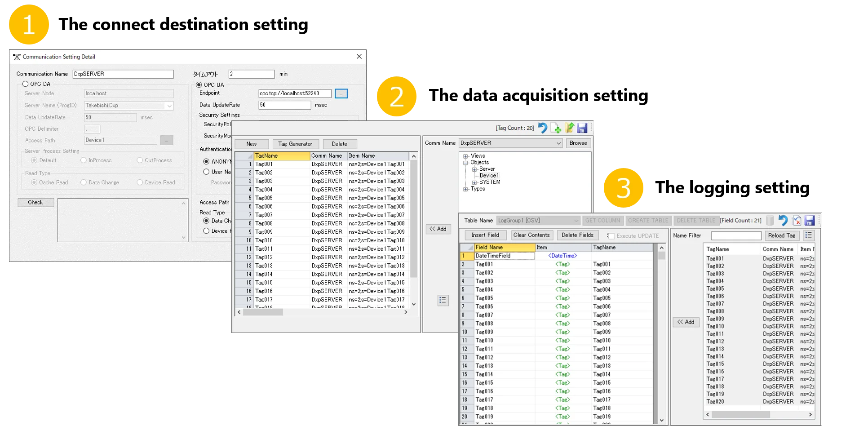This screenshot has height=426, width=868.
Task: Select the User Name authentication option
Action: (x=207, y=172)
